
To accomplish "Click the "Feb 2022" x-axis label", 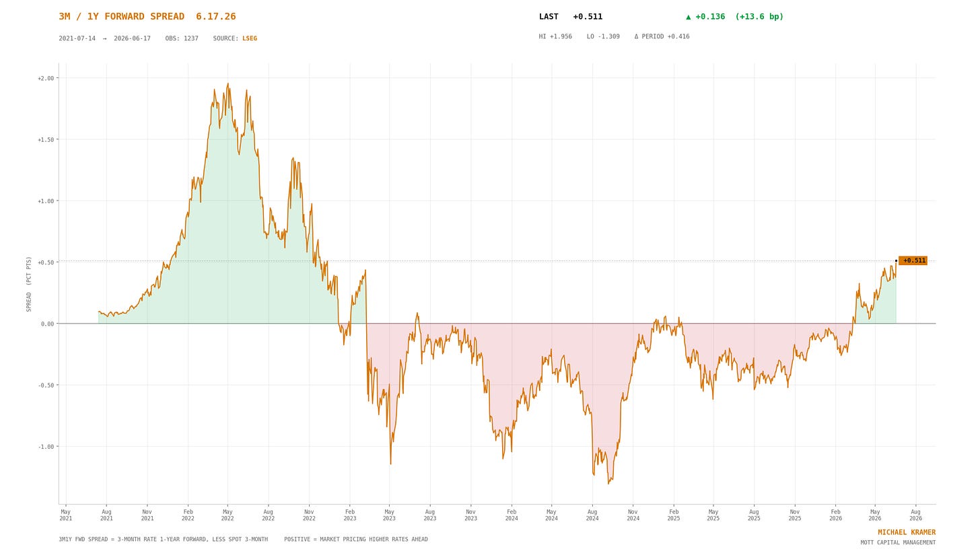I will [x=188, y=515].
